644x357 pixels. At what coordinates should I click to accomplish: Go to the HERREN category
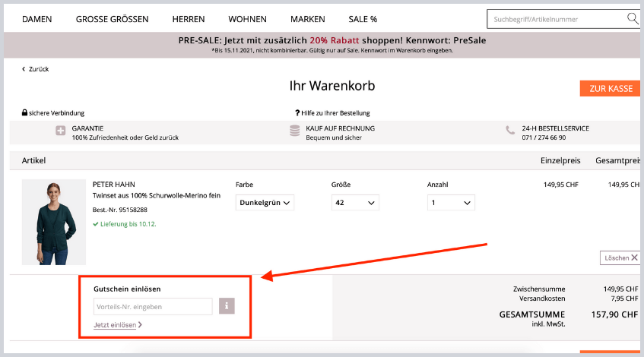(x=189, y=19)
